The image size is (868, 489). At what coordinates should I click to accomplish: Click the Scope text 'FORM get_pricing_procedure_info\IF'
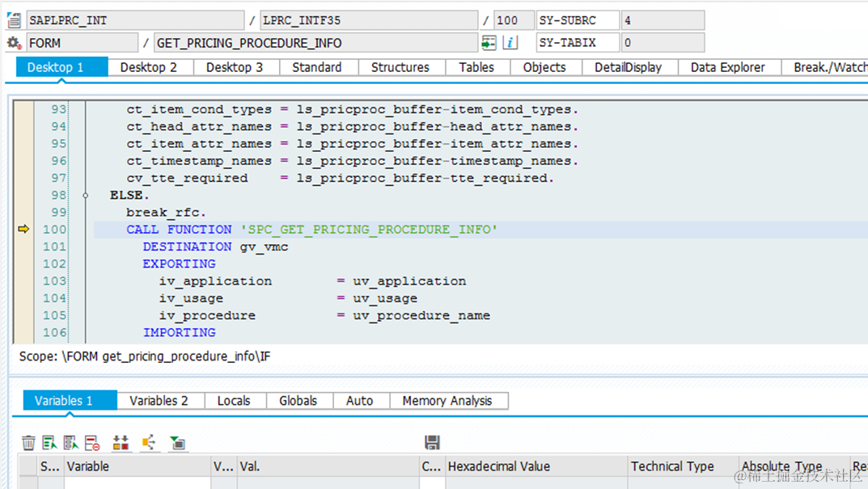coord(168,356)
